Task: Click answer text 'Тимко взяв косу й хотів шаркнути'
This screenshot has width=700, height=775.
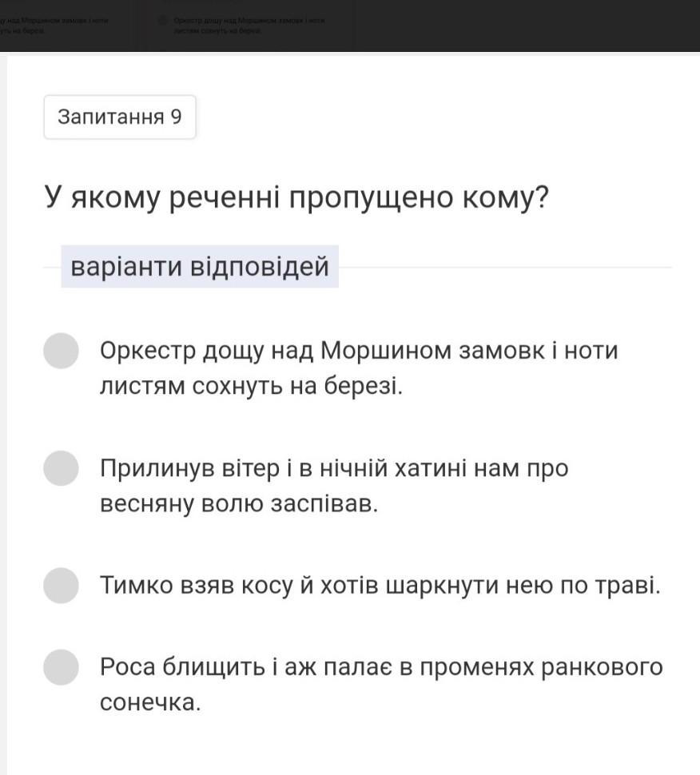Action: [380, 586]
